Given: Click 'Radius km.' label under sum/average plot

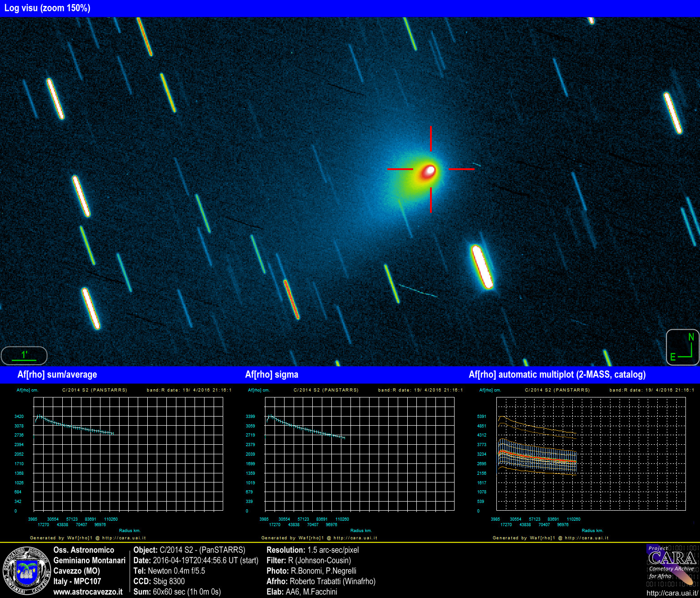Looking at the screenshot, I should 130,530.
